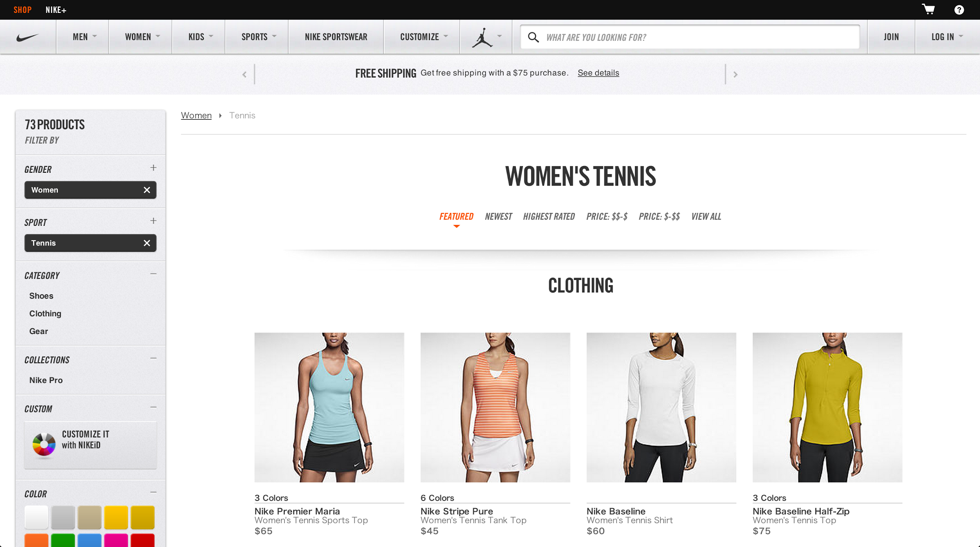Select the Newest sort tab
The width and height of the screenshot is (980, 547).
click(498, 217)
